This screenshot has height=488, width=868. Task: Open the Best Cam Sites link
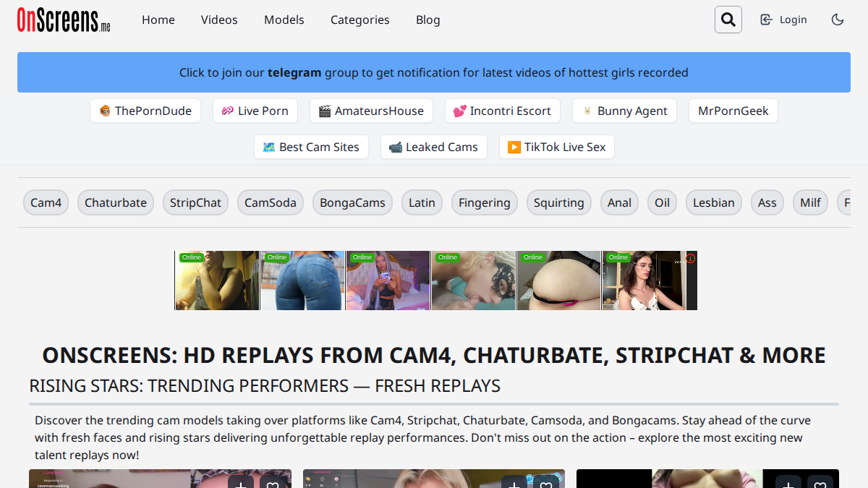click(311, 147)
